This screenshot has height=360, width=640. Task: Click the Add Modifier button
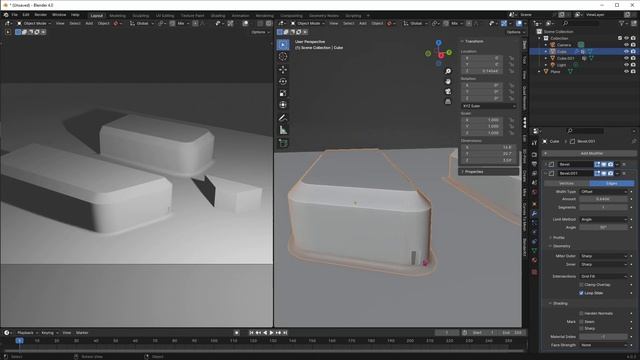pyautogui.click(x=589, y=153)
